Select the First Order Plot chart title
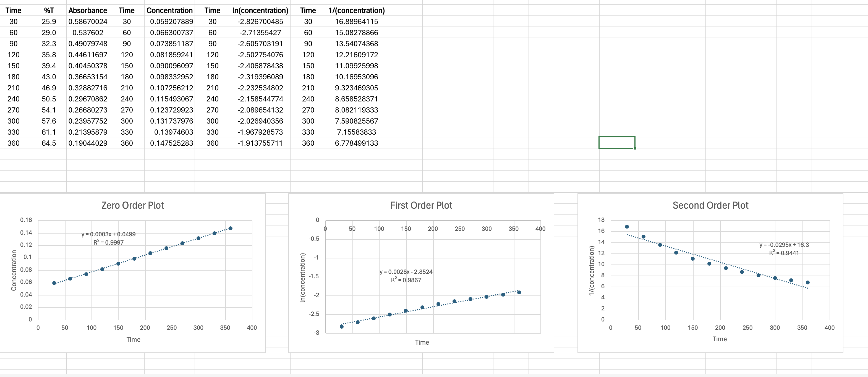Image resolution: width=868 pixels, height=377 pixels. coord(421,205)
